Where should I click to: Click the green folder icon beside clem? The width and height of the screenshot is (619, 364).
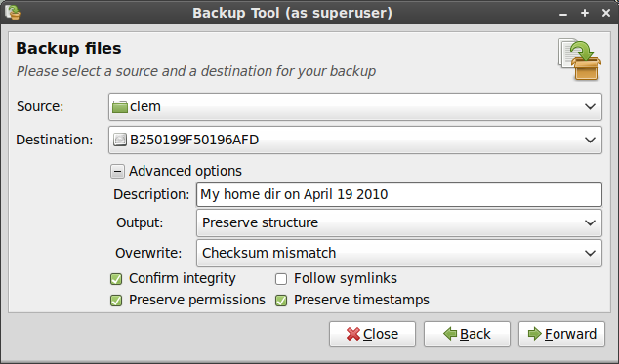(120, 106)
